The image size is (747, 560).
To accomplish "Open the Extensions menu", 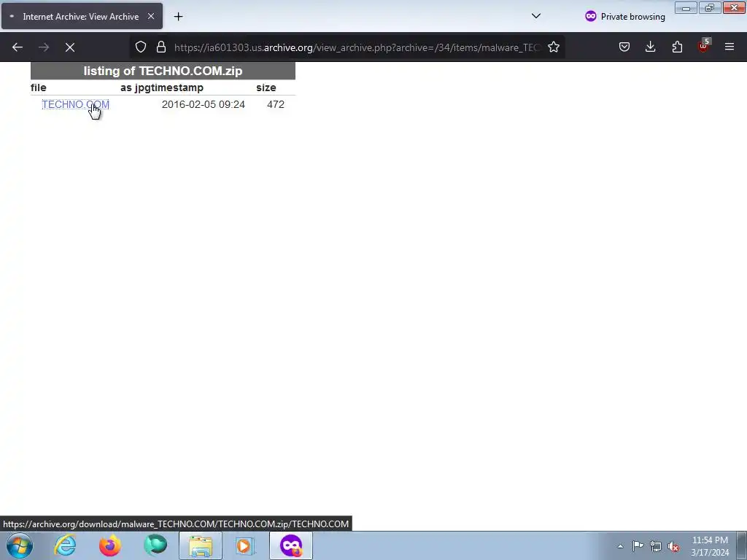I will click(677, 47).
